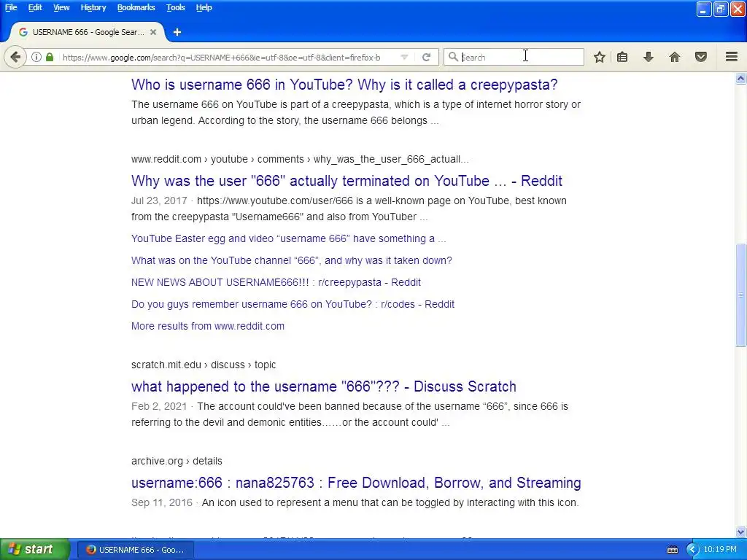
Task: Open 'what happened to the username "666"???' Scratch result
Action: coord(324,386)
